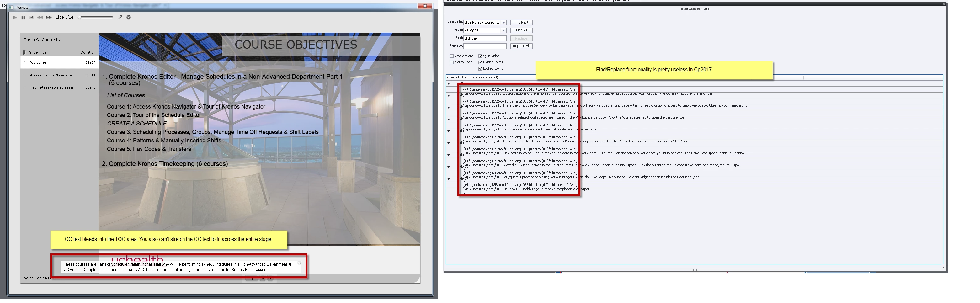Click the 'CREATE A SCHEDULE' italic line

click(x=137, y=124)
